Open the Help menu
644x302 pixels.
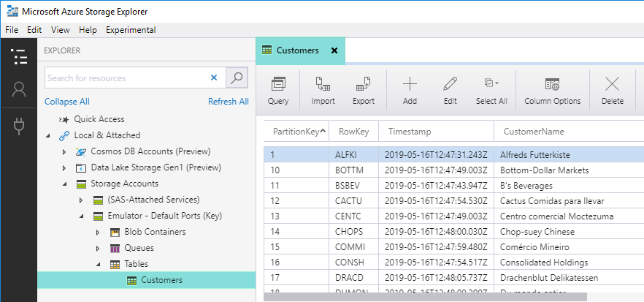click(88, 30)
